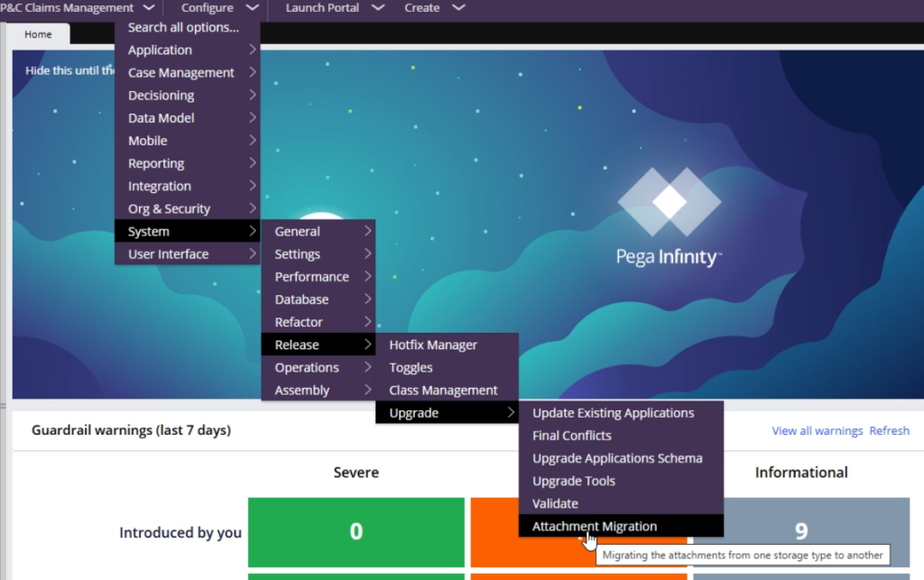This screenshot has height=580, width=924.
Task: Refresh the guardrail warnings
Action: pos(889,430)
